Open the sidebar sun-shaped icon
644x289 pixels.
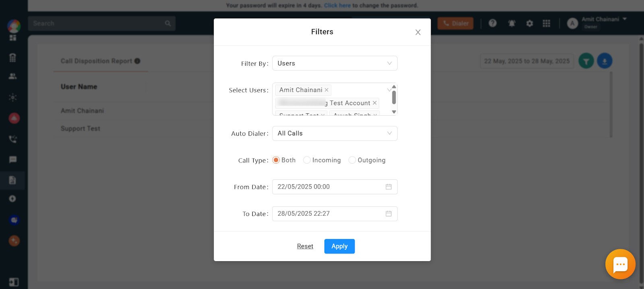13,98
